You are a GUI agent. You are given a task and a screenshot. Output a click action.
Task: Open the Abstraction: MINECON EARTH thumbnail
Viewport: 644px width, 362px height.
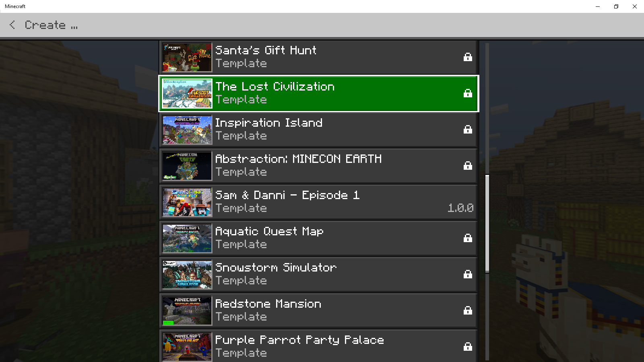(187, 166)
